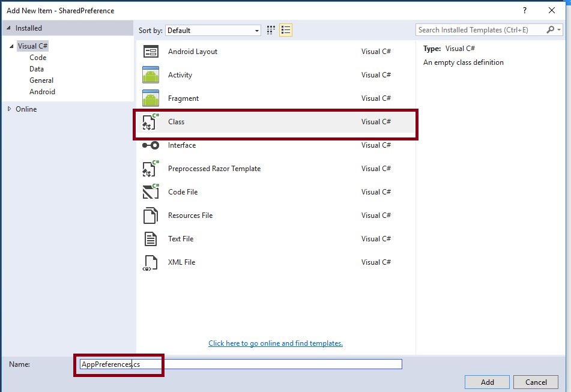Open the find templates online link
571x392 pixels.
point(275,343)
